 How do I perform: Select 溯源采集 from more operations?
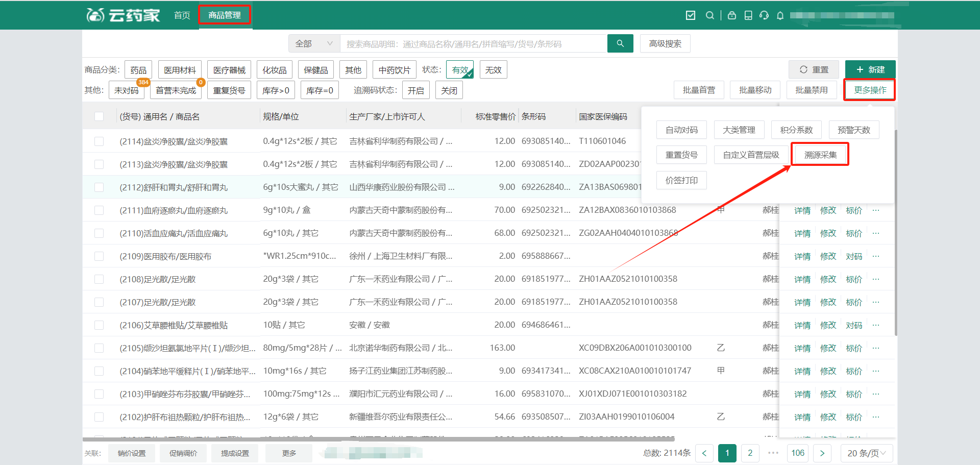click(x=820, y=155)
